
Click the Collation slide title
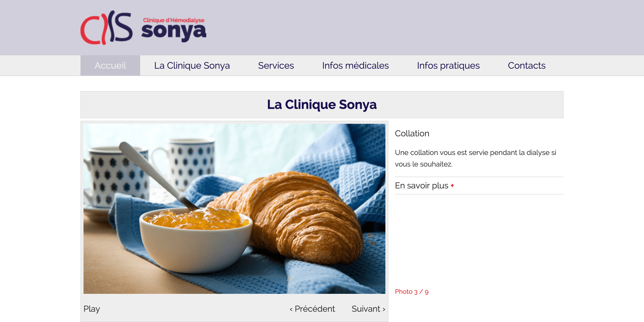(x=412, y=133)
